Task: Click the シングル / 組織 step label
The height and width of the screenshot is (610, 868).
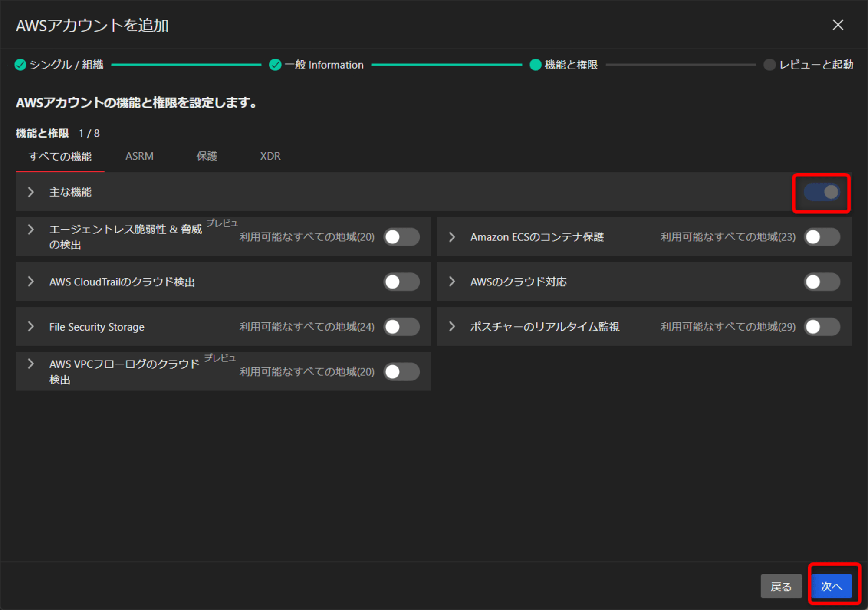Action: [66, 65]
